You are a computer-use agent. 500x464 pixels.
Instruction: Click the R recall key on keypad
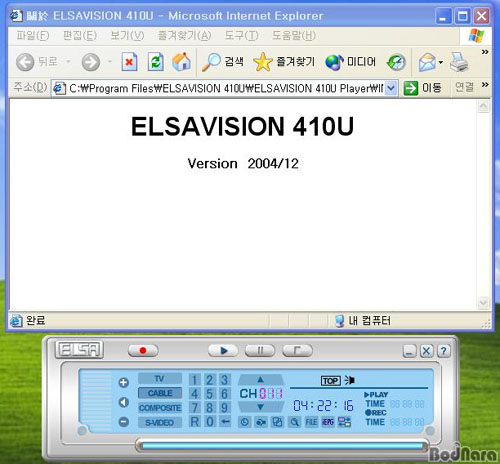click(x=195, y=422)
